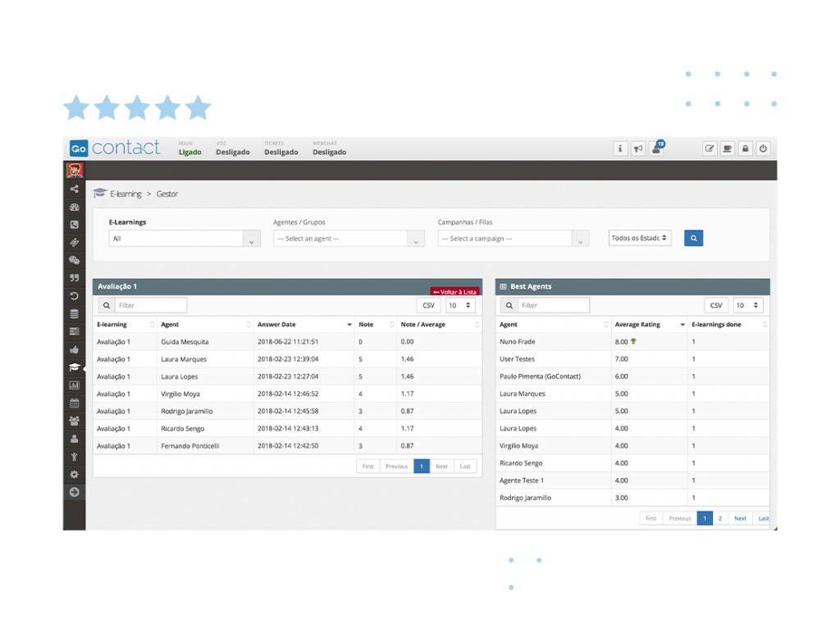Image resolution: width=840 pixels, height=624 pixels.
Task: Click 'Next' in Best Agents pagination
Action: (x=741, y=518)
